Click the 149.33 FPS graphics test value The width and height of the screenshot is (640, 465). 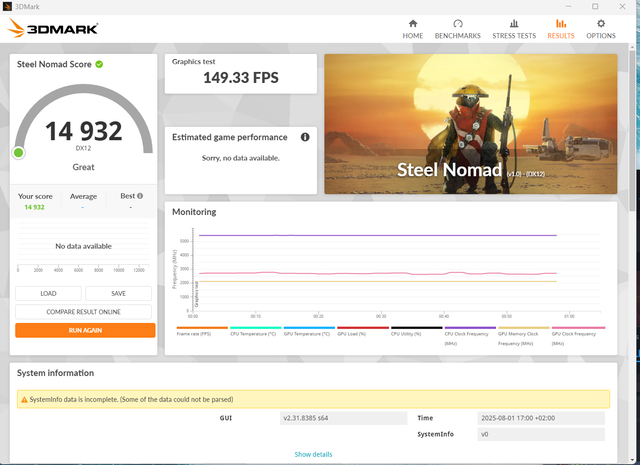(x=241, y=78)
